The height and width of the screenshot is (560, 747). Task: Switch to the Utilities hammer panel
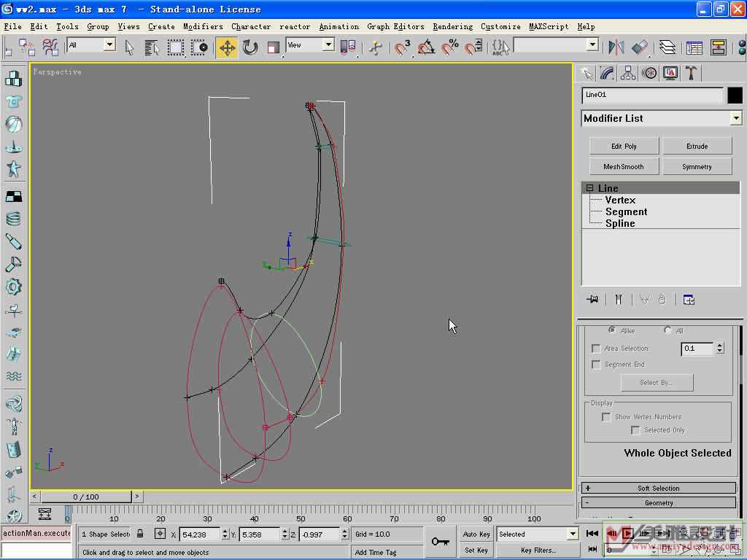tap(691, 73)
